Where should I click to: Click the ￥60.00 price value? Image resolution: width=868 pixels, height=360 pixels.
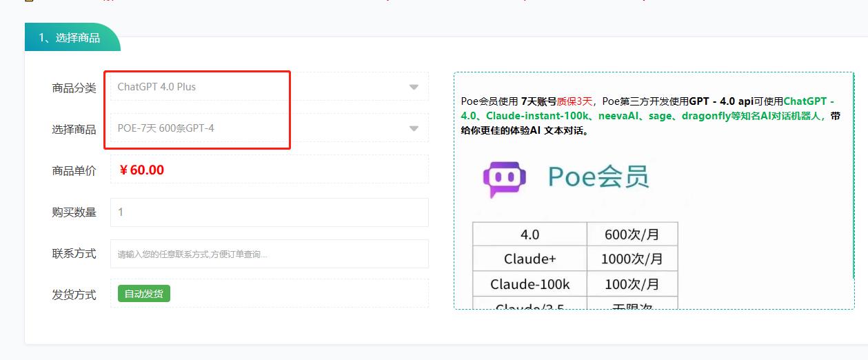(x=141, y=170)
